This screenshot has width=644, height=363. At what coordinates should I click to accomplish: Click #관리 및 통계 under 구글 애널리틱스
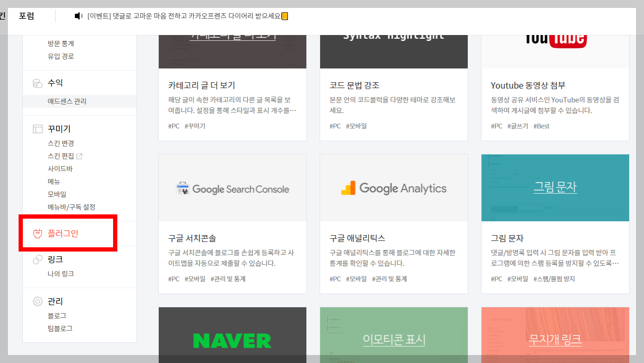[389, 279]
